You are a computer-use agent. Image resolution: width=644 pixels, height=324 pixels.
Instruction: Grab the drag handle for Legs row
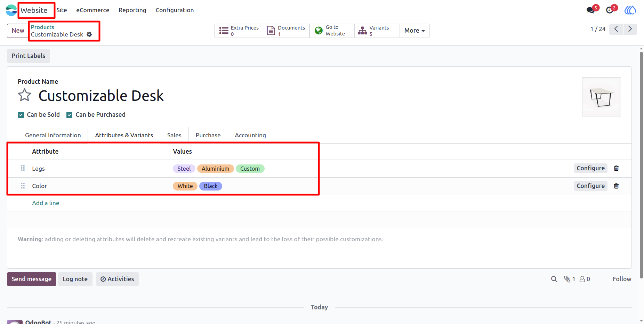pyautogui.click(x=23, y=168)
